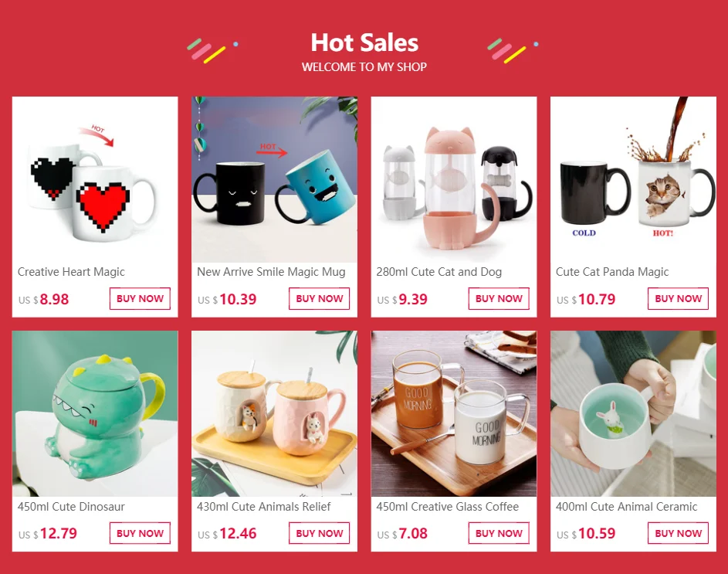Select Buy Now for the $12.46 animals relief mug
The image size is (728, 574).
coord(320,533)
